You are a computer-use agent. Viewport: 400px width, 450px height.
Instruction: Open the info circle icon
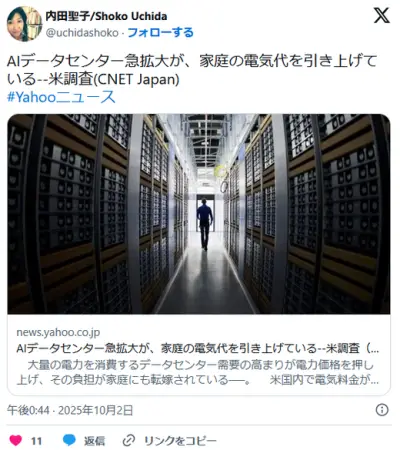[x=382, y=410]
